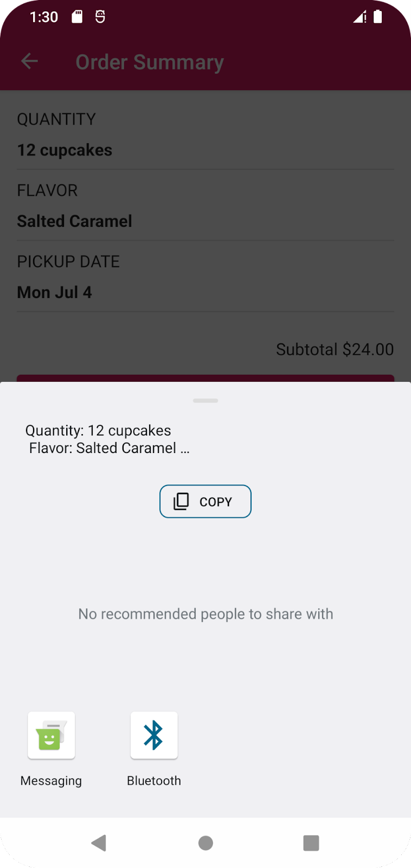Tap the Mon Jul 4 pickup date
This screenshot has height=868, width=411.
tap(54, 292)
